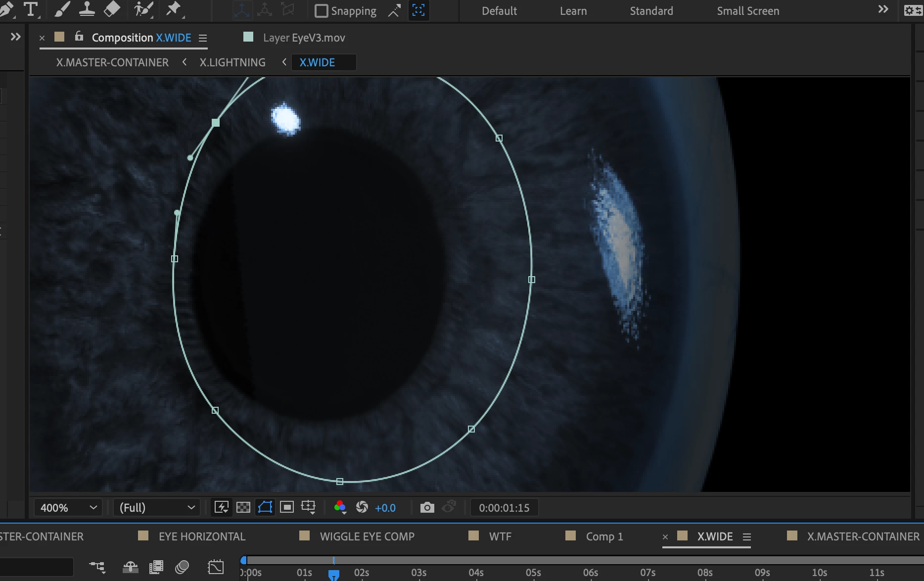Toggle Hide Shy Layers icon
The height and width of the screenshot is (581, 924).
(x=131, y=567)
